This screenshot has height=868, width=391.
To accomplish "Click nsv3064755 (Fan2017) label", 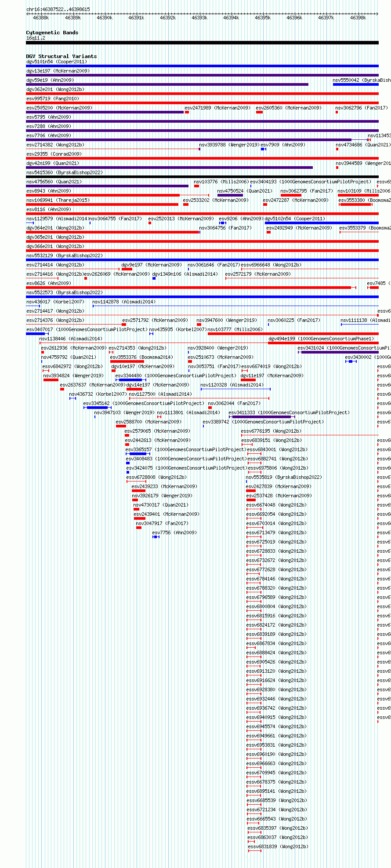I will tap(116, 219).
